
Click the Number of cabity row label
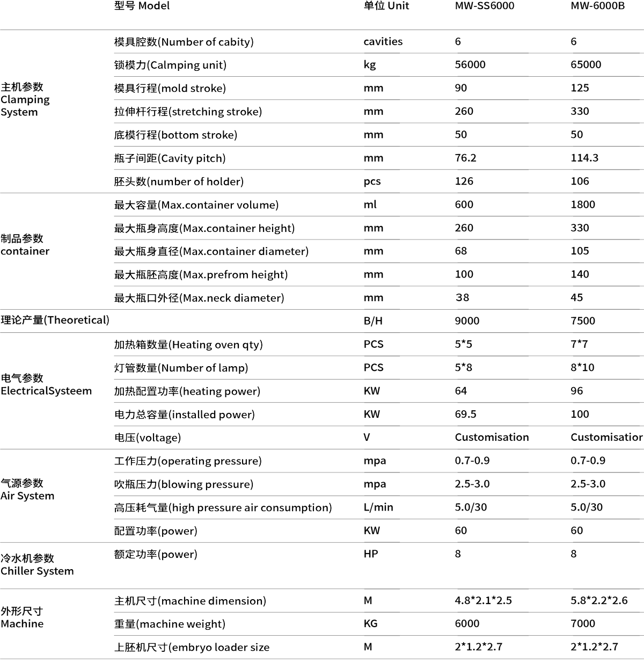[184, 42]
